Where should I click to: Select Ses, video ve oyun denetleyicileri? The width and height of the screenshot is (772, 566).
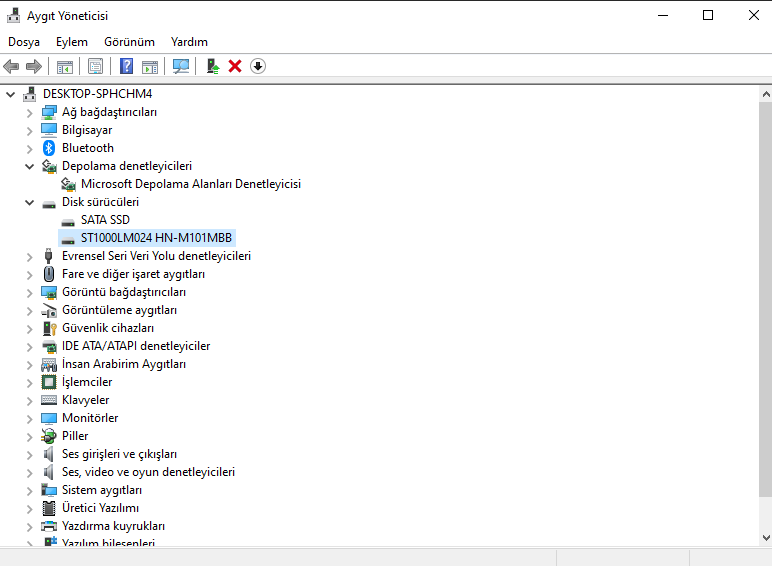(x=148, y=472)
